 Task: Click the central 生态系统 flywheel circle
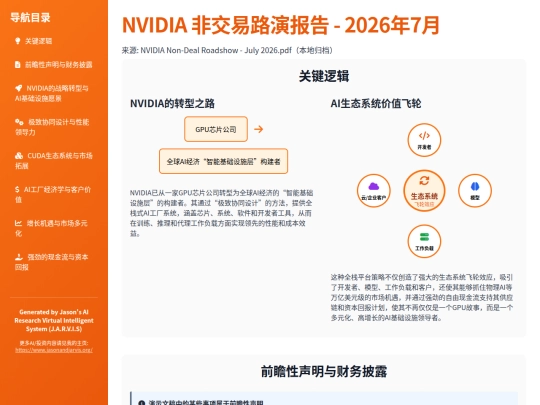[424, 190]
